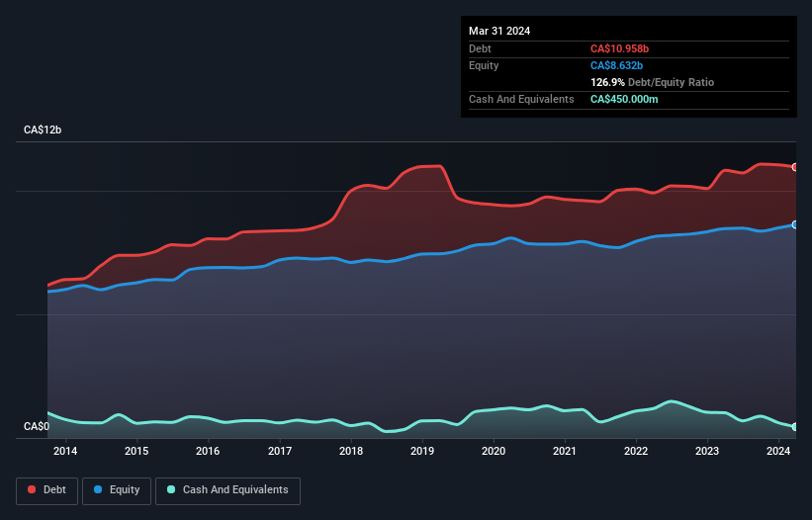The height and width of the screenshot is (520, 812).
Task: Click the CA$450.000m cash value
Action: click(624, 99)
